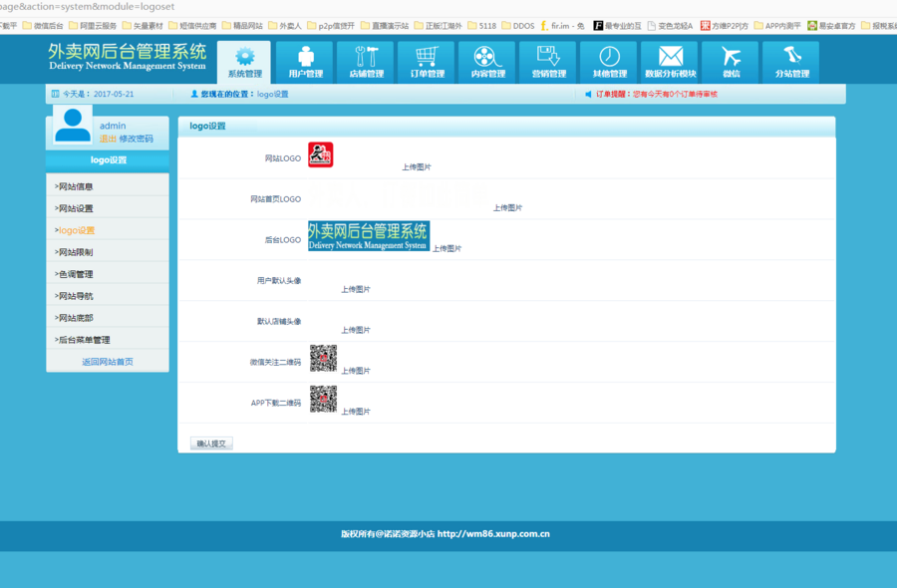The width and height of the screenshot is (897, 588).
Task: Open 内容管理 film reel tab
Action: [487, 63]
